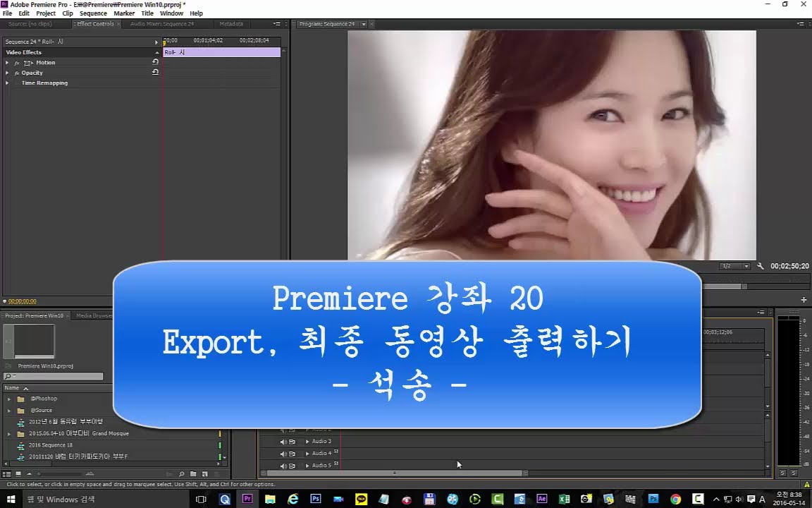Screen dimensions: 812x508
Task: Expand the Grand Mosque bin
Action: coord(8,434)
